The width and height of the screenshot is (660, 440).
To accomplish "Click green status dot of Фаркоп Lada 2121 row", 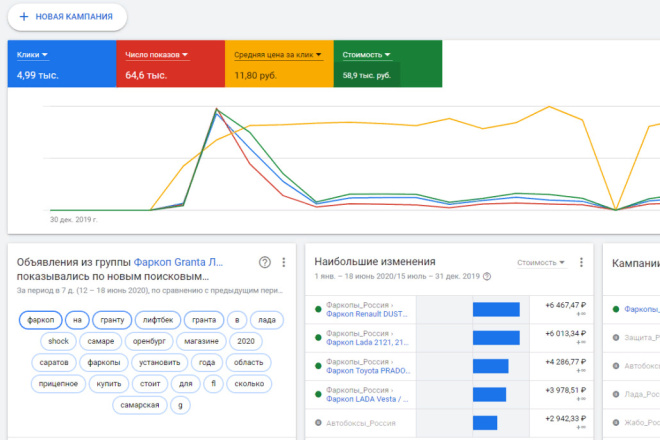I will [x=318, y=338].
